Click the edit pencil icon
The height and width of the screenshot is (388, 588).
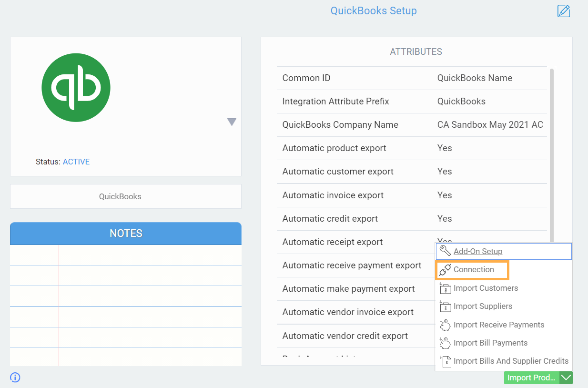tap(564, 11)
